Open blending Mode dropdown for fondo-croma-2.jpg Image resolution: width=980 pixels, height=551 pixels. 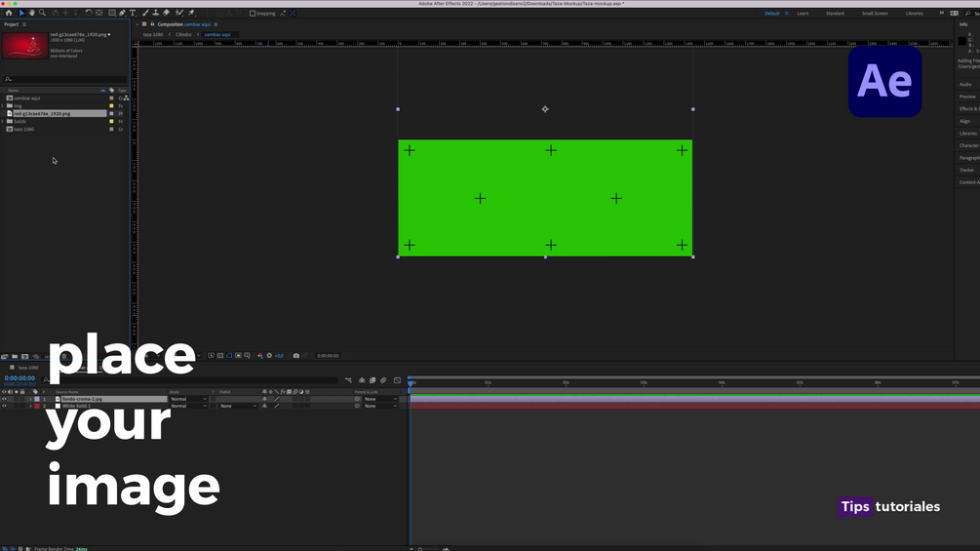pyautogui.click(x=188, y=399)
